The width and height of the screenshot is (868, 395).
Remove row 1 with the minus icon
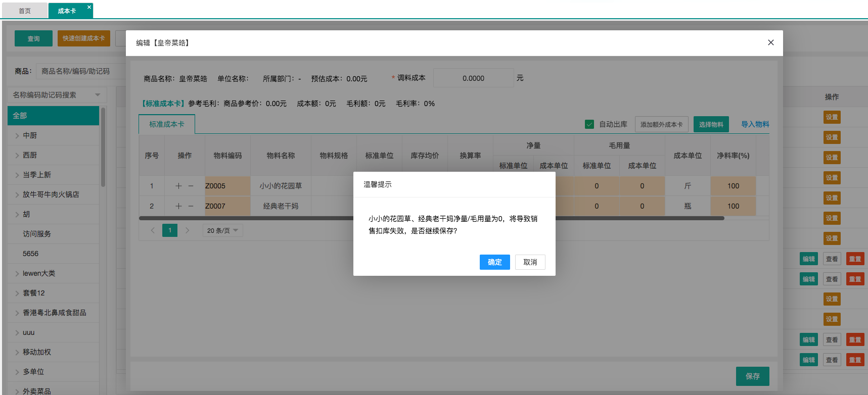click(191, 186)
